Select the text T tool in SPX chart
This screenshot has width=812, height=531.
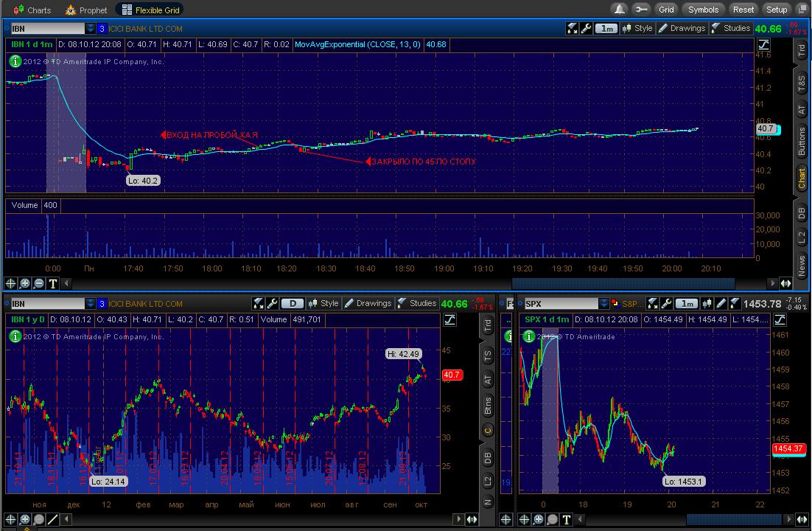566,519
